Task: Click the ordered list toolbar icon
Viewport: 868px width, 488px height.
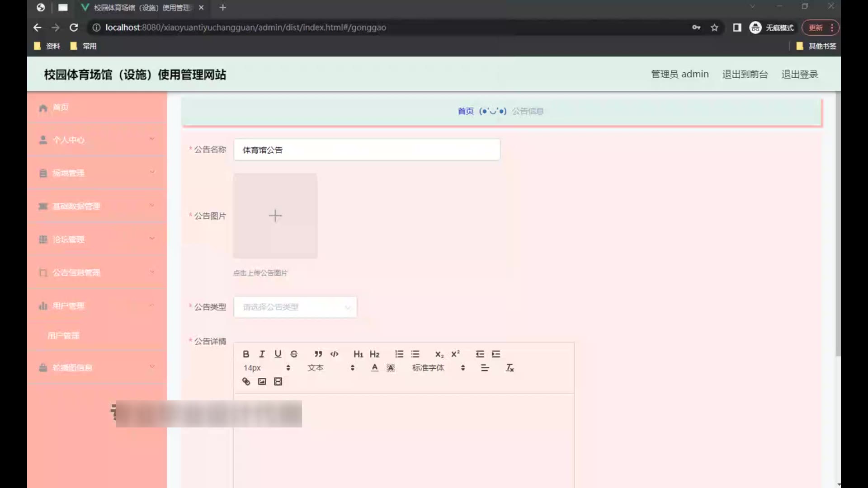Action: (x=399, y=354)
